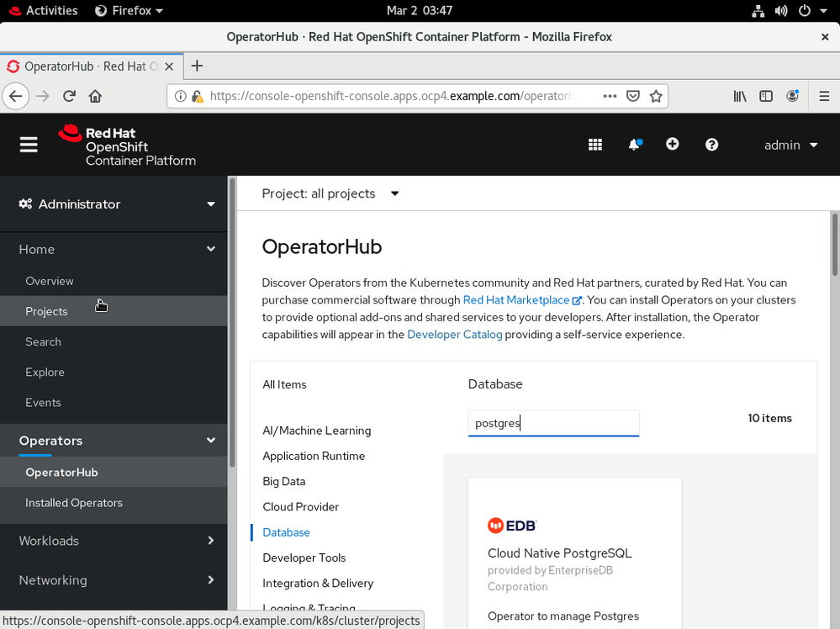
Task: Go to the Firefox home page
Action: click(x=95, y=96)
